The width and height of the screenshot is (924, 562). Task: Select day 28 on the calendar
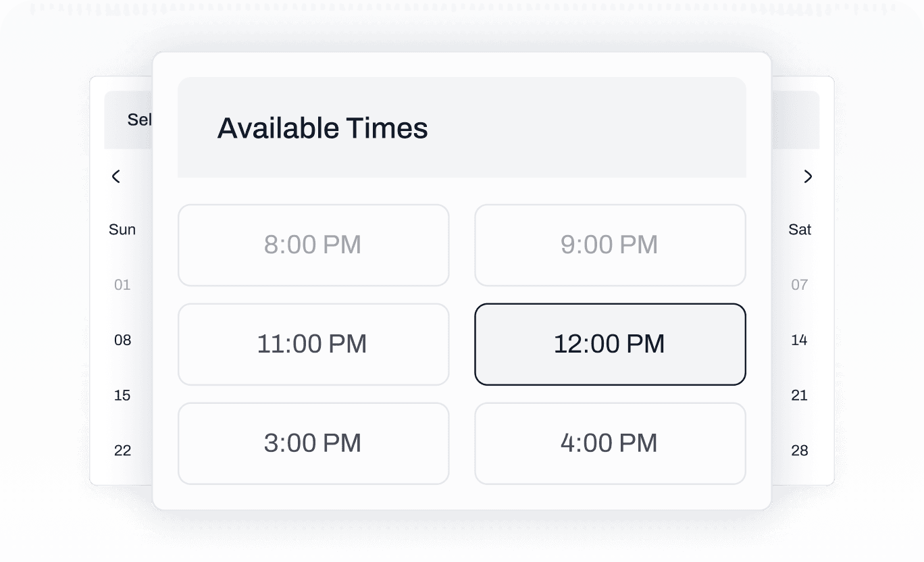pyautogui.click(x=799, y=451)
